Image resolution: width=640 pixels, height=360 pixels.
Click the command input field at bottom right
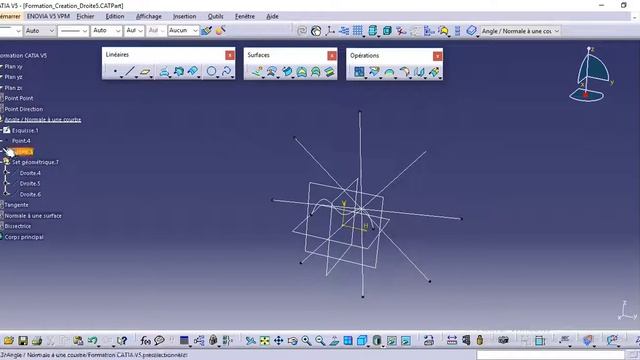click(550, 355)
